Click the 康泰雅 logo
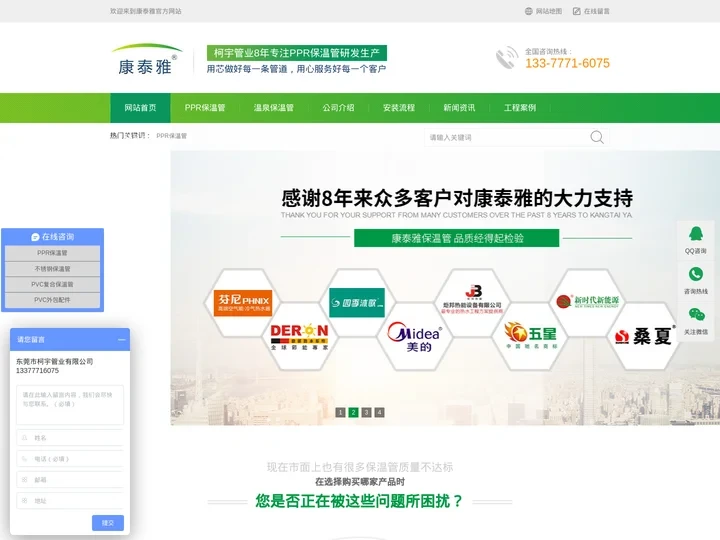 (146, 60)
